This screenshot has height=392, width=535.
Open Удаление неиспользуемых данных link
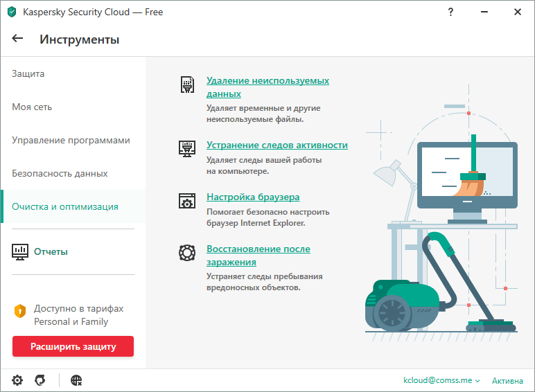[x=267, y=87]
